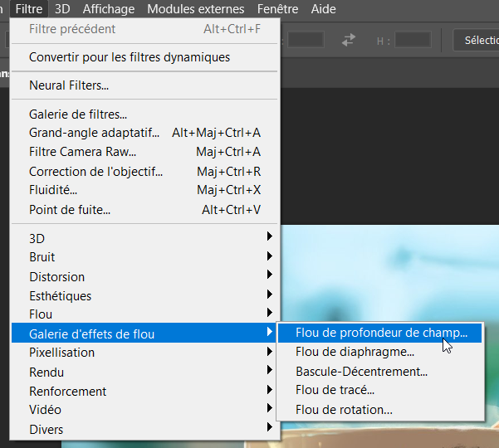This screenshot has width=499, height=448.
Task: Launch Neural Filters from the menu
Action: [69, 85]
